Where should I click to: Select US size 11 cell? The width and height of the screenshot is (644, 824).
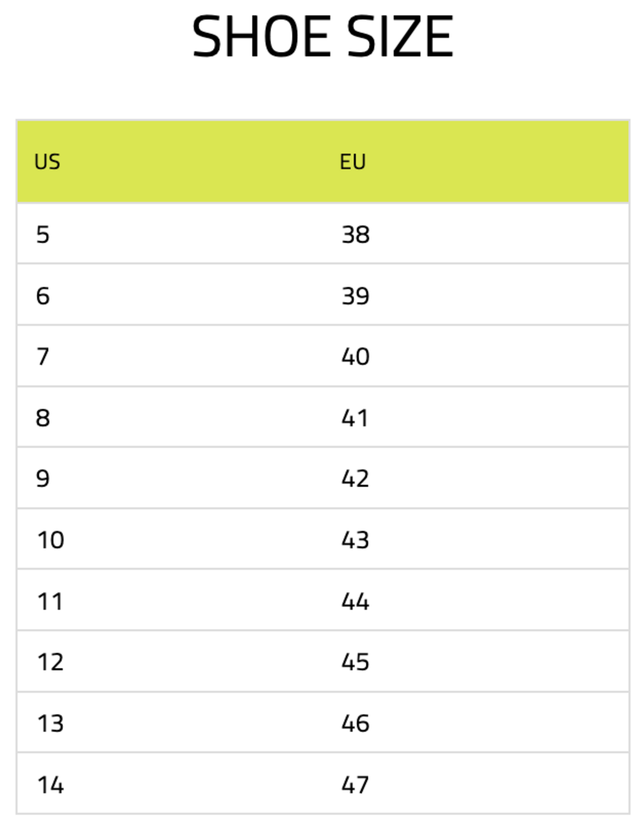point(50,602)
